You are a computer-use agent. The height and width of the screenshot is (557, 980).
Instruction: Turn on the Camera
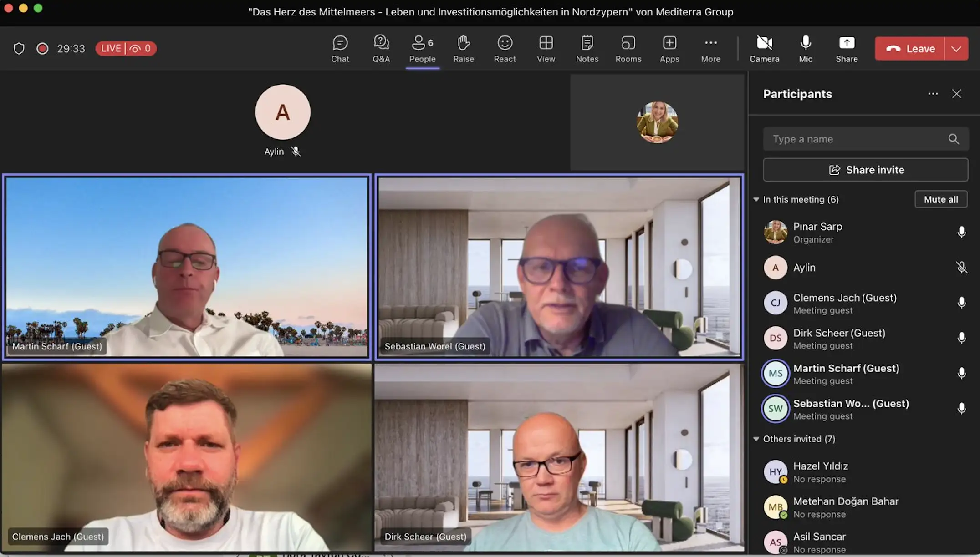point(764,48)
